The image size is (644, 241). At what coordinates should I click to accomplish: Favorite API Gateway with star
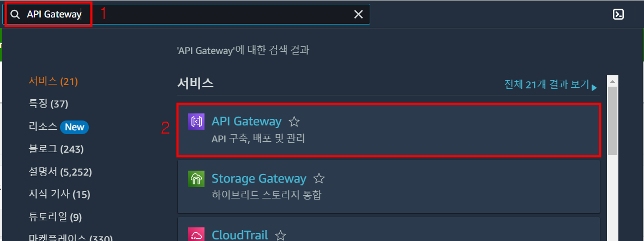(x=294, y=122)
